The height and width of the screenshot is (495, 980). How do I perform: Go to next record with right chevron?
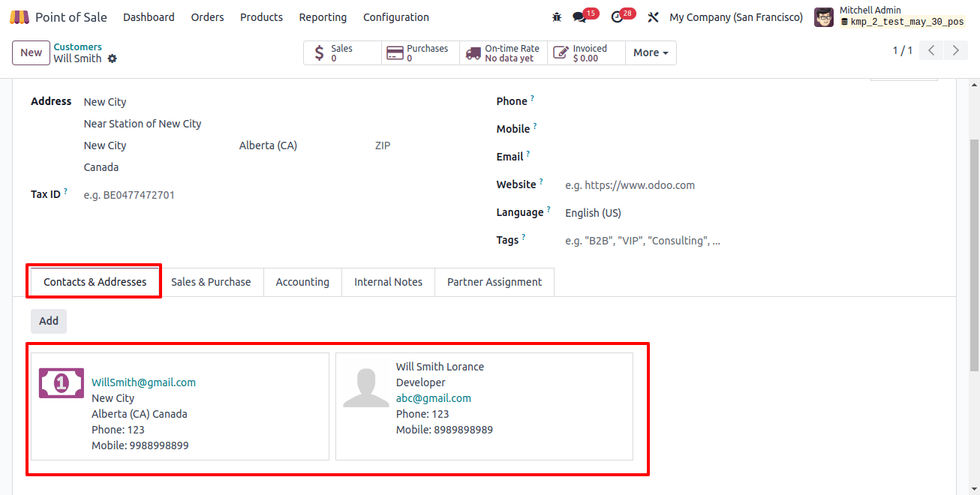coord(955,51)
